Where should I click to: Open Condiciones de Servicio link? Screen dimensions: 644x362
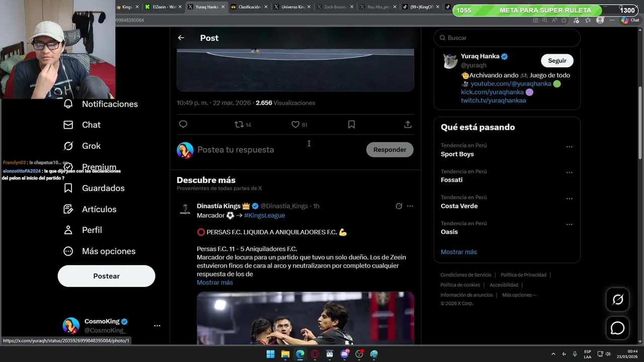466,275
